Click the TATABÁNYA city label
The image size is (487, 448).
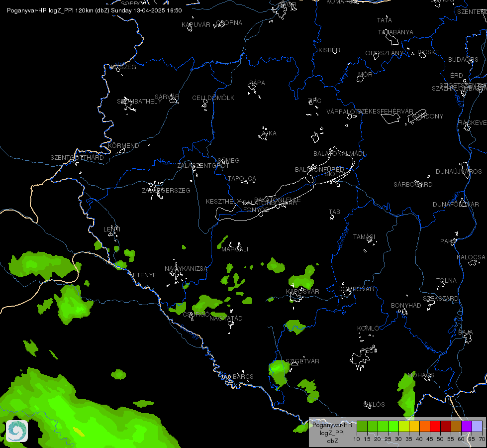[x=395, y=32]
